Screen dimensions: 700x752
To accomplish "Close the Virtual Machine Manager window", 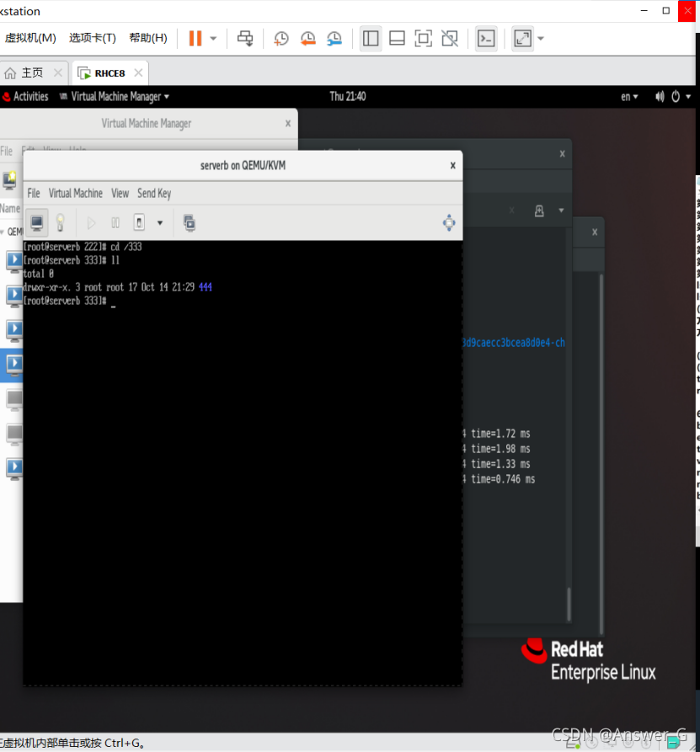I will click(288, 123).
